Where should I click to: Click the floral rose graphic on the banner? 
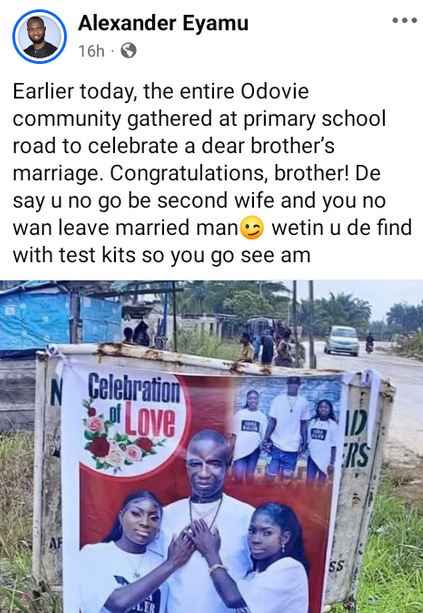click(x=118, y=438)
